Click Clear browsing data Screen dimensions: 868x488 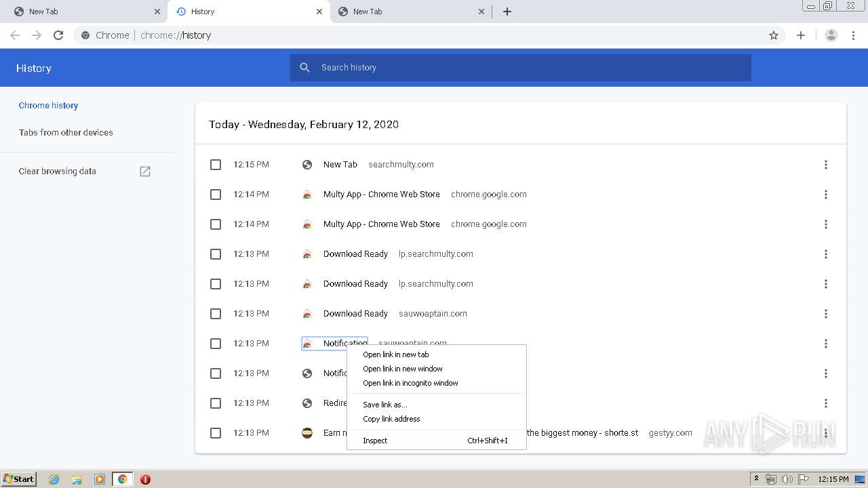[58, 171]
